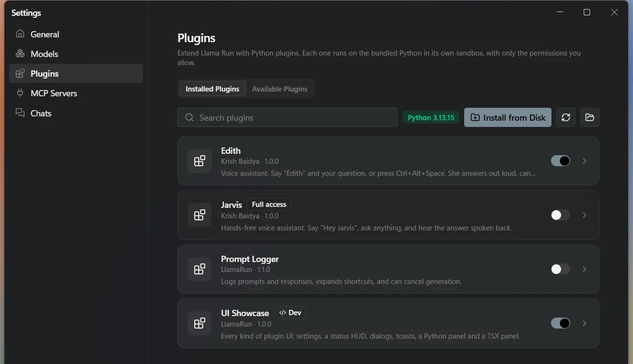Disable the Edith plugin toggle
Image resolution: width=633 pixels, height=364 pixels.
tap(561, 161)
